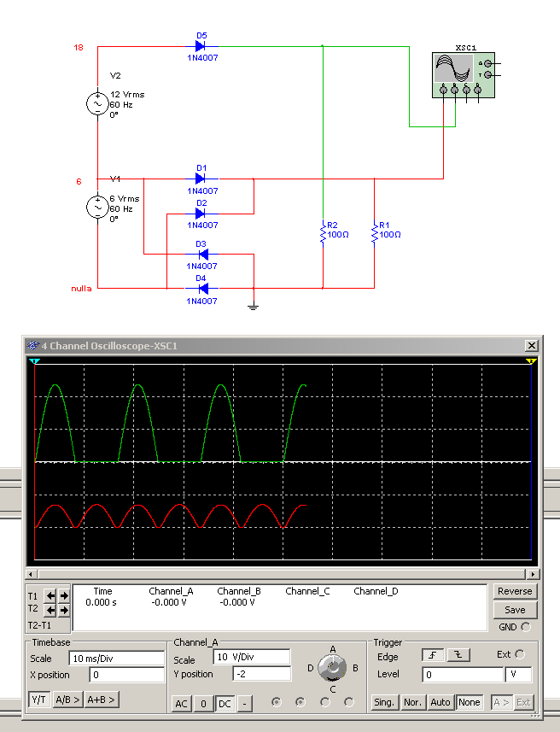The image size is (560, 732).
Task: Select the net label 6
Action: pyautogui.click(x=79, y=181)
